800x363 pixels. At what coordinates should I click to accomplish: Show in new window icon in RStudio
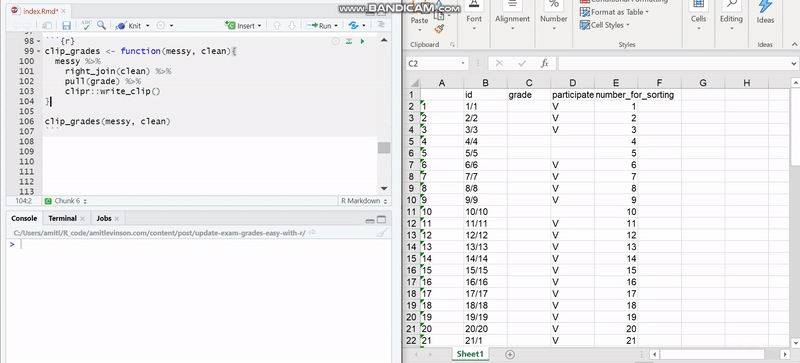click(x=46, y=25)
